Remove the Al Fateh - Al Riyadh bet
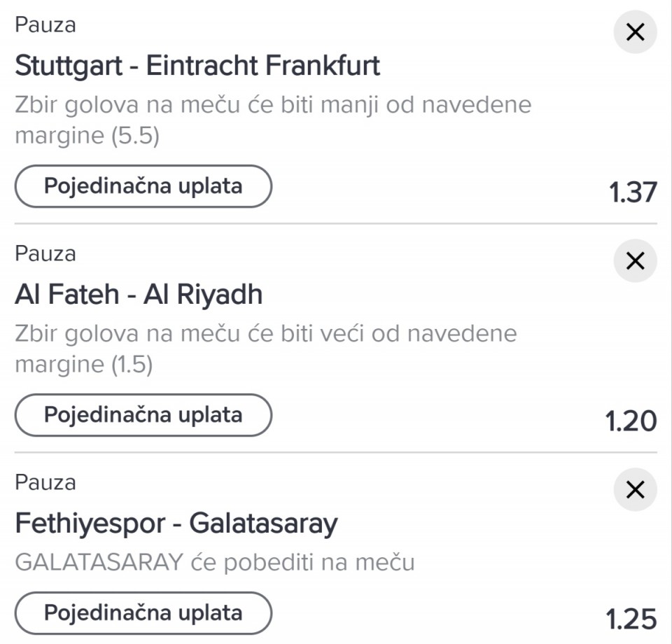 tap(635, 261)
